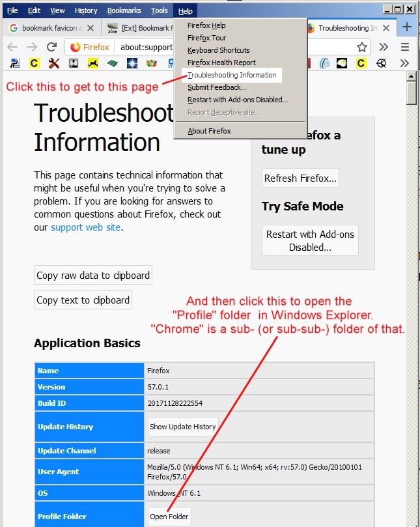The height and width of the screenshot is (527, 420).
Task: Bookmark this page with the star icon
Action: click(x=362, y=47)
